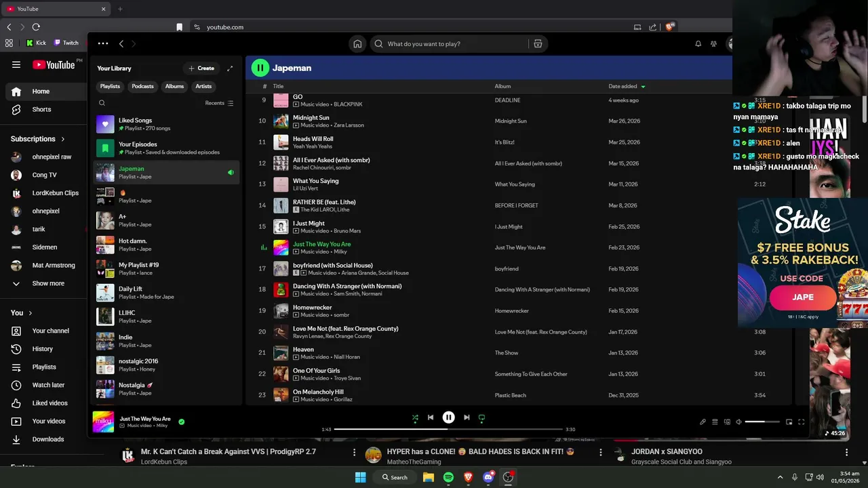Toggle repeat in the player bar
The width and height of the screenshot is (868, 488).
481,418
